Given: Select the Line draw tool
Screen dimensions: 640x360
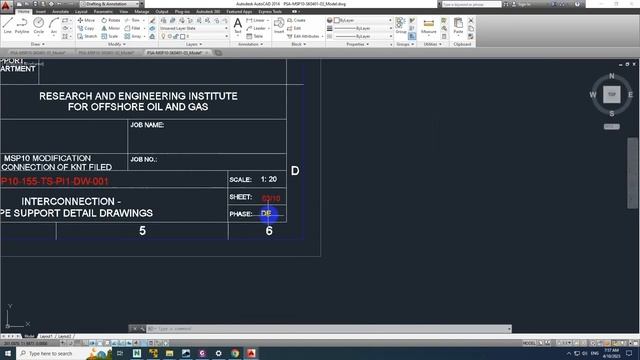Looking at the screenshot, I should pyautogui.click(x=7, y=25).
